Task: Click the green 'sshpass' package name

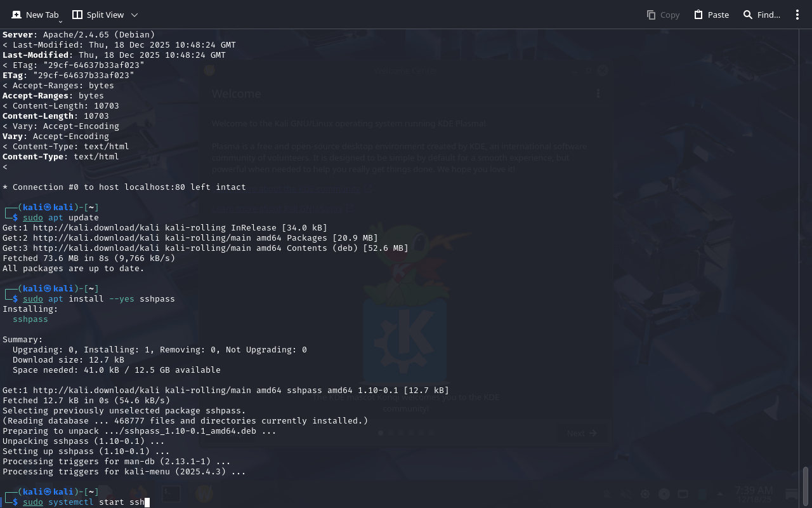Action: 30,319
